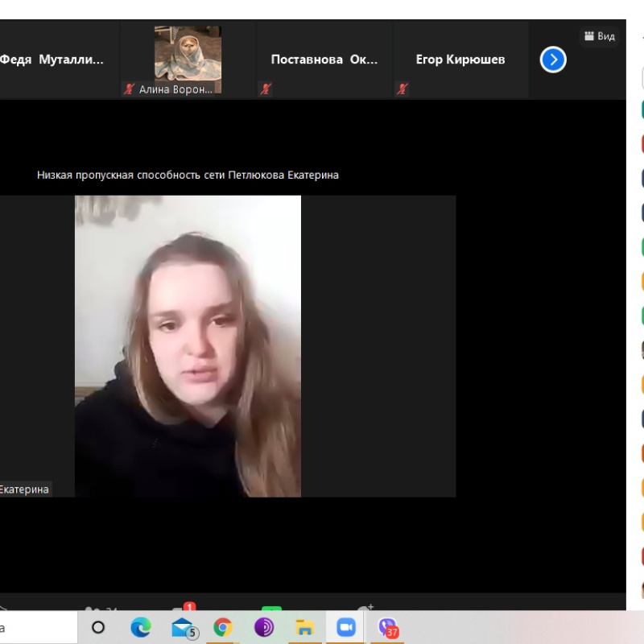Viewport: 644px width, 644px height.
Task: Click muted mic icon on Егор's tile
Action: 402,89
